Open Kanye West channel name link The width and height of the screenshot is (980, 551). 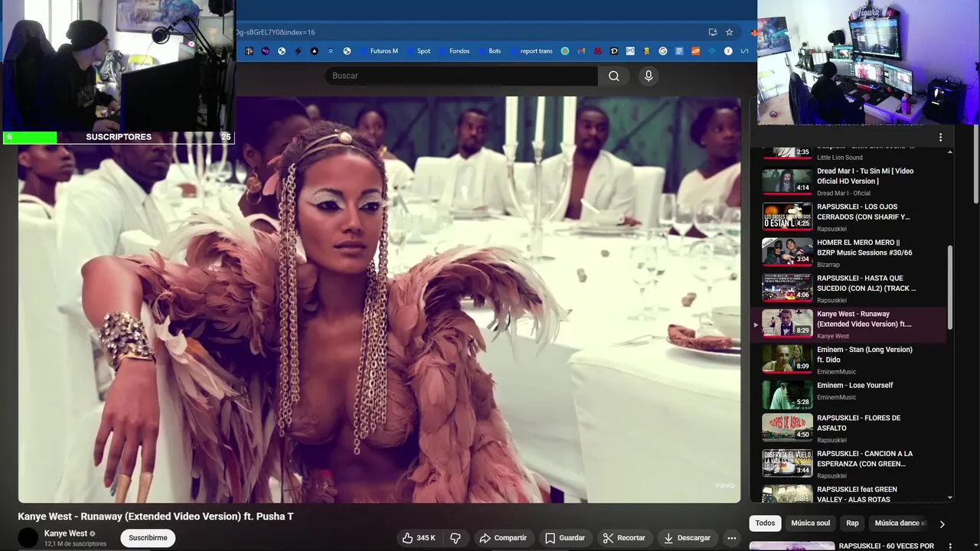66,533
